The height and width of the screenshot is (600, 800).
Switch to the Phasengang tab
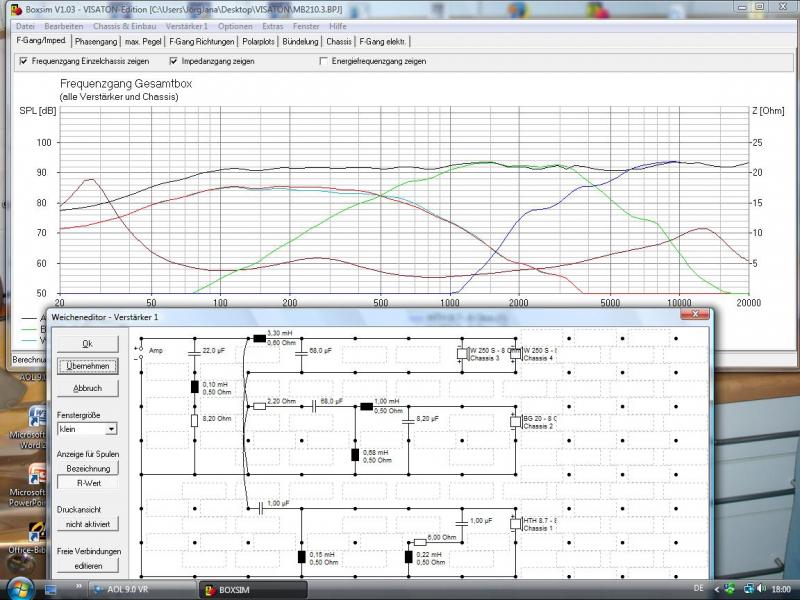96,42
